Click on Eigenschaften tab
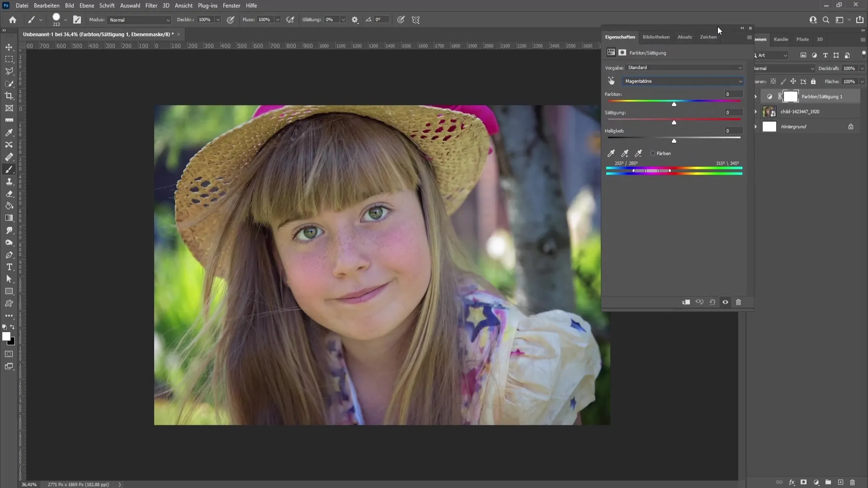The image size is (868, 488). [x=620, y=37]
